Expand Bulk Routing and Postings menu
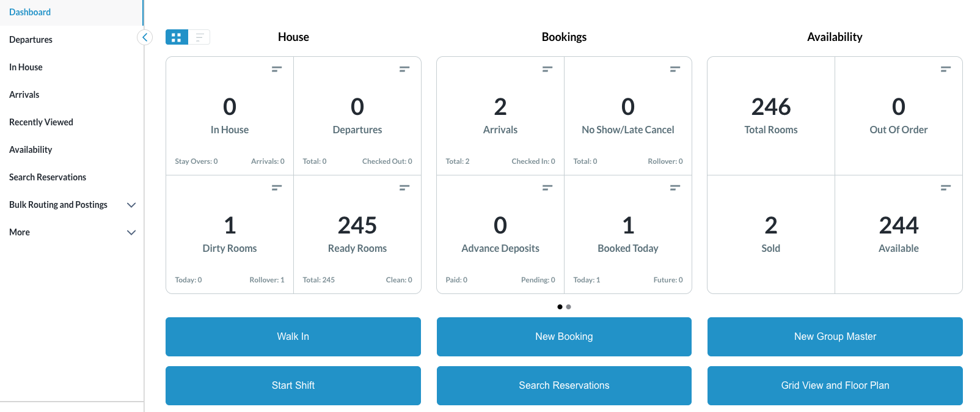Image resolution: width=980 pixels, height=412 pixels. (x=131, y=205)
